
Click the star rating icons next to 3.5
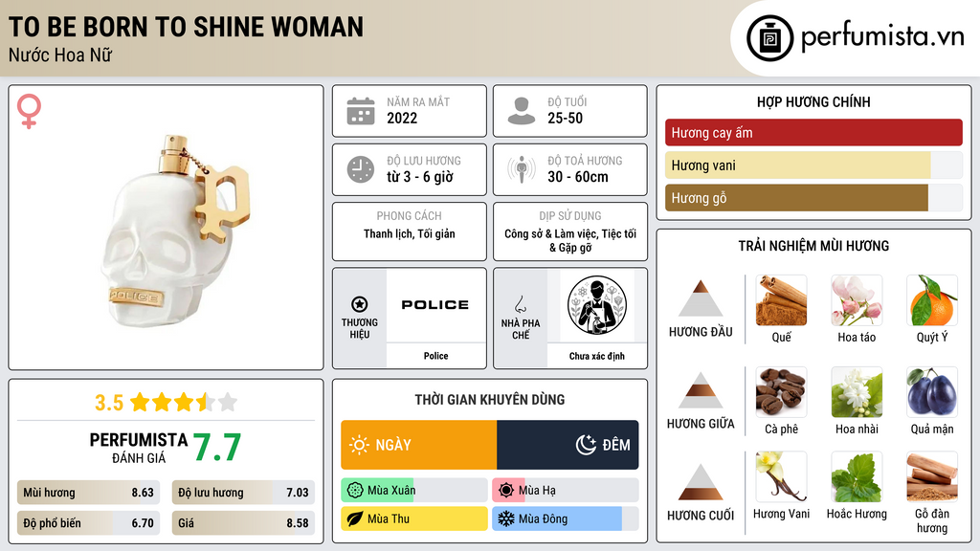[x=184, y=403]
